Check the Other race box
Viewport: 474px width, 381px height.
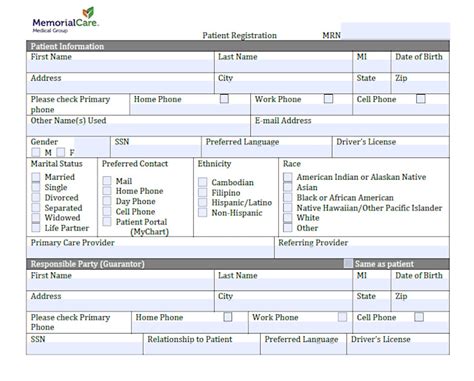288,228
